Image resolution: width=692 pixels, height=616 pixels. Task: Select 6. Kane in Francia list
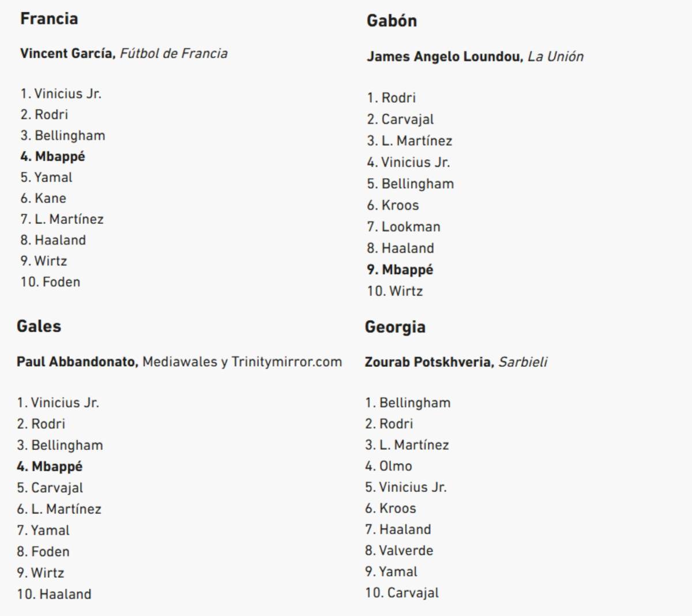coord(43,198)
